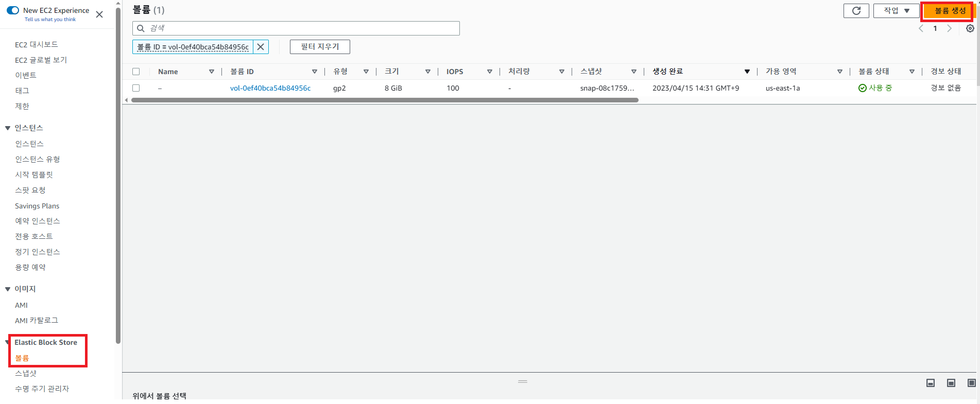Viewport: 980px width, 404px height.
Task: Open 스팟 요청 page
Action: (30, 190)
